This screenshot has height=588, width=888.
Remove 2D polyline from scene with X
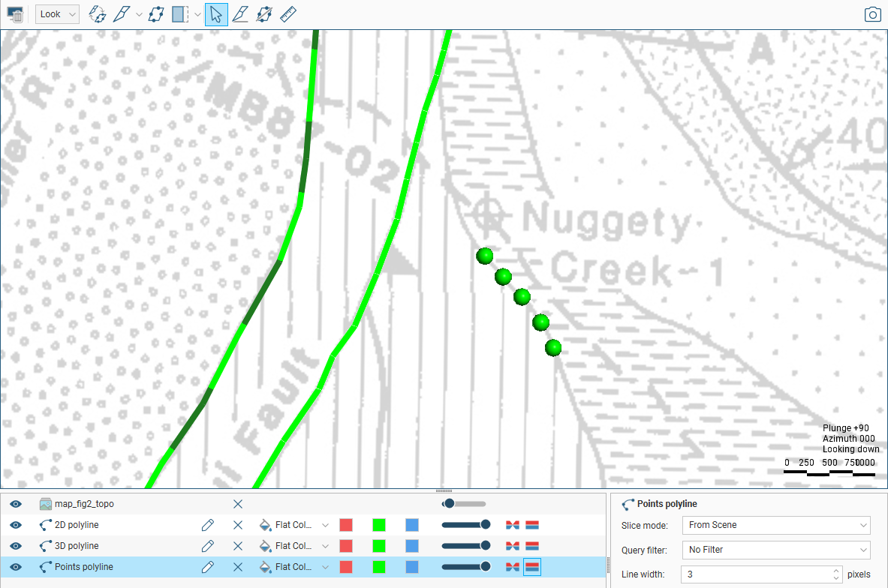tap(238, 525)
